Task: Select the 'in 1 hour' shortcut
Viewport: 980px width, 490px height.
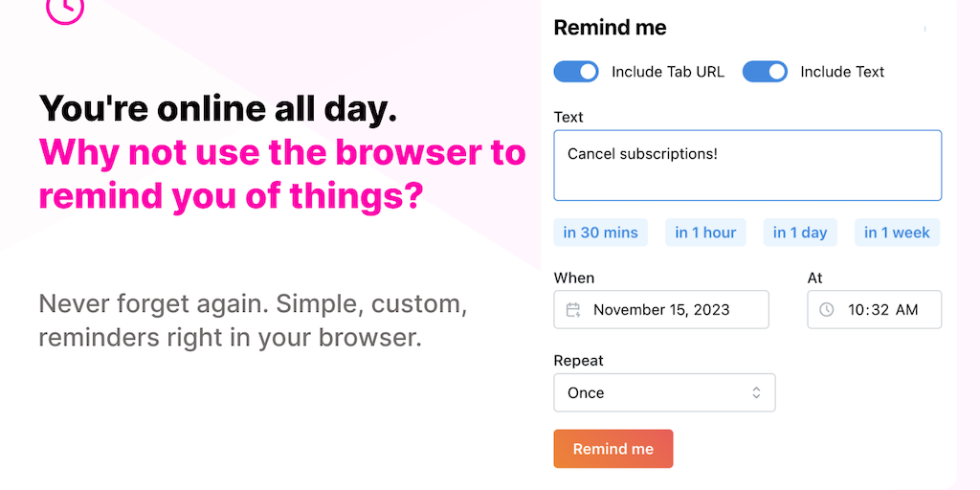Action: (x=705, y=233)
